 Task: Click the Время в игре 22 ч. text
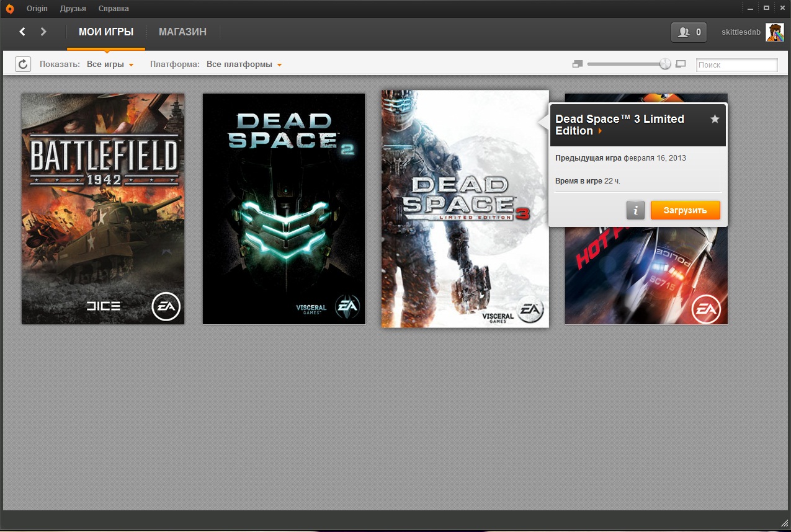coord(588,180)
